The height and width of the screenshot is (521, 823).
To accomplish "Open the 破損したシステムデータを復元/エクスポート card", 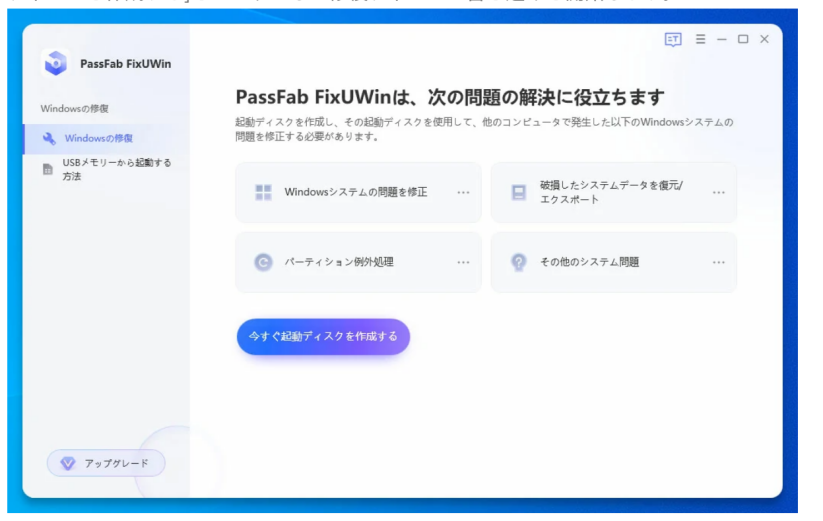I will pos(614,193).
